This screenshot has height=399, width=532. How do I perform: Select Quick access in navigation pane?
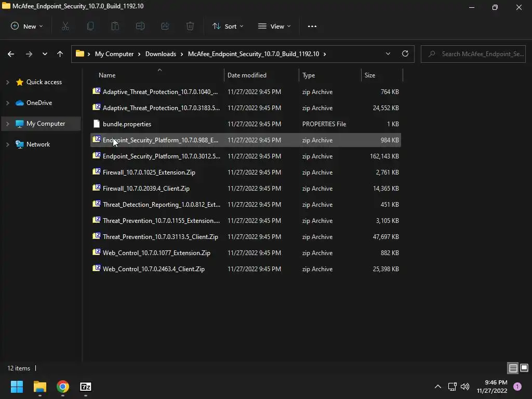[44, 82]
